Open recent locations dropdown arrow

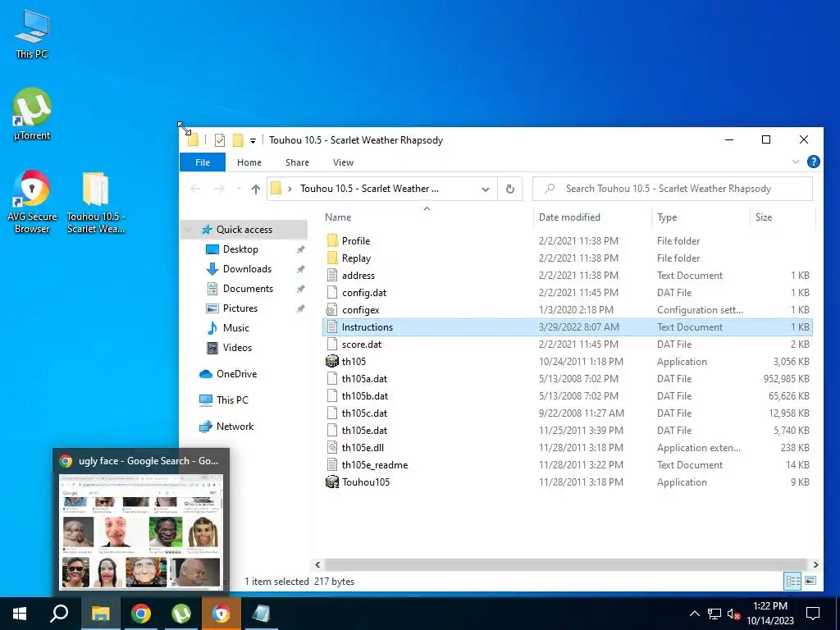pos(239,189)
